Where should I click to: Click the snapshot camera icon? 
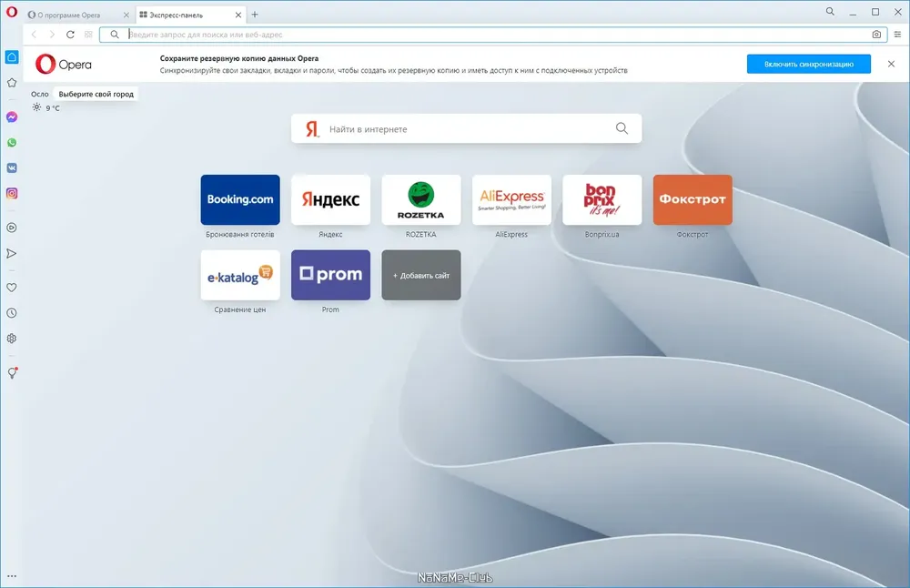(876, 35)
